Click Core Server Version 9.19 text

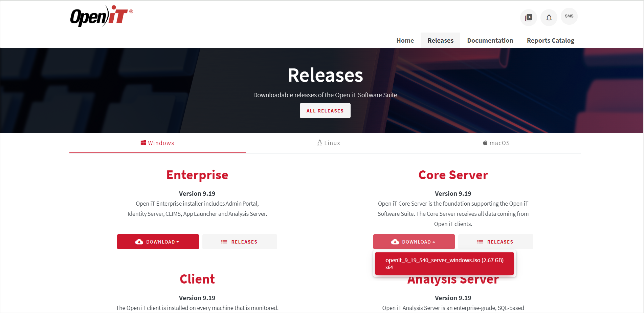[x=453, y=193]
